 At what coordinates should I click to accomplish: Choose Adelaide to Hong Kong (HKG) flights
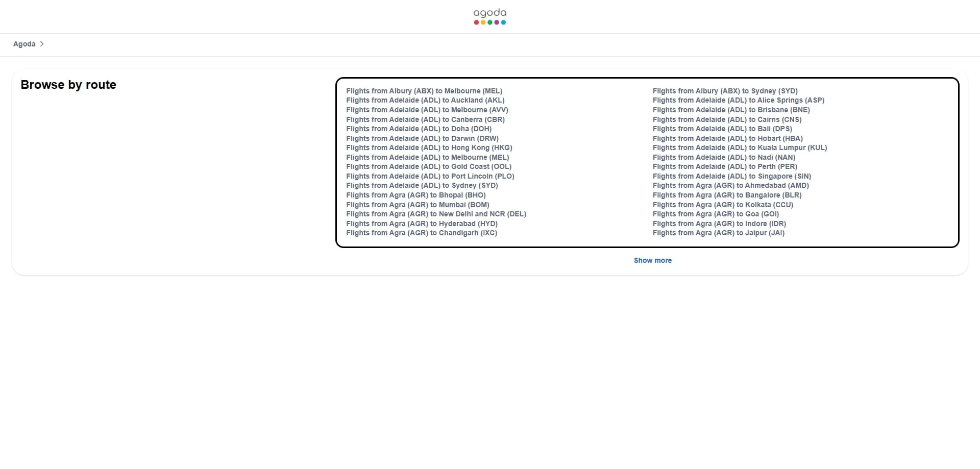(429, 147)
